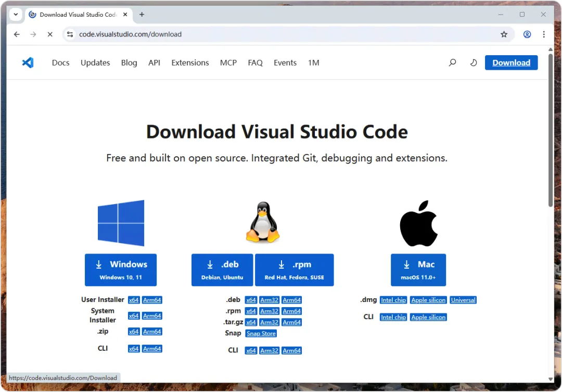Click Linux .rpm x64 link
This screenshot has width=562, height=392.
coord(251,311)
